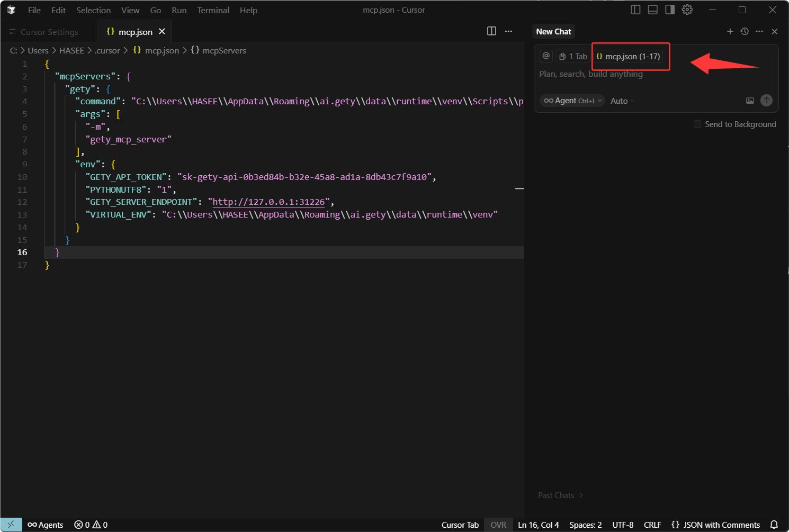Click "VIRTUAL_ENV" key in editor
Viewport: 789px width, 532px height.
point(118,214)
